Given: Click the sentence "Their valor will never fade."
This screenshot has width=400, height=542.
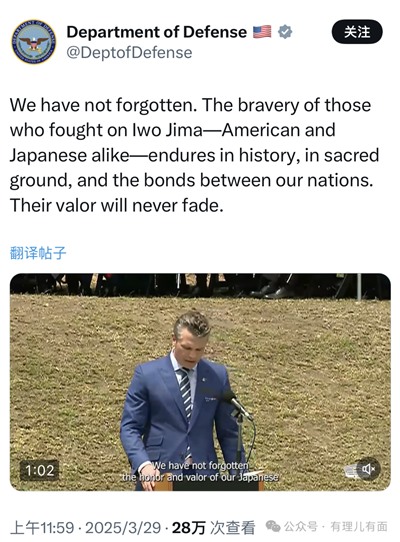Looking at the screenshot, I should click(117, 205).
